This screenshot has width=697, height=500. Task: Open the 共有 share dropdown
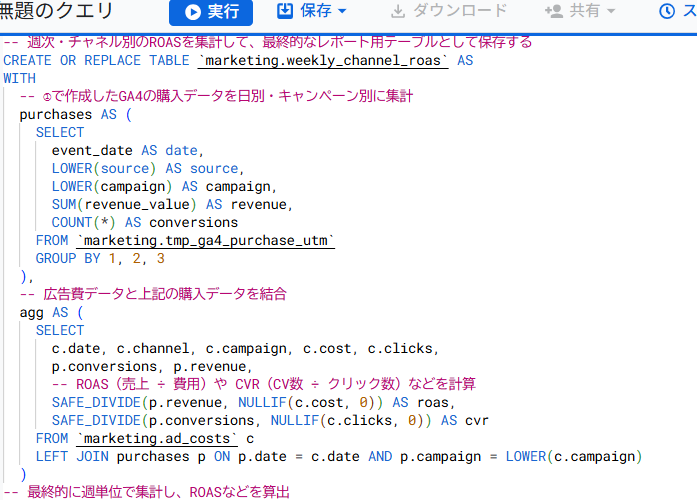(580, 11)
